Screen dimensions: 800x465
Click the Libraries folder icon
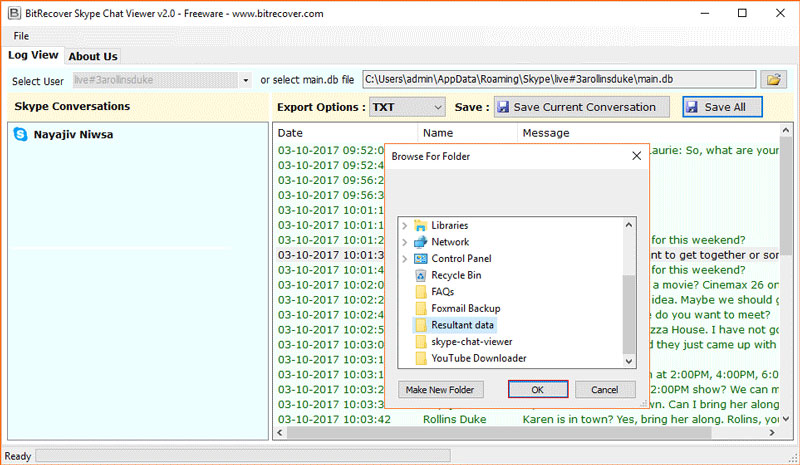click(420, 225)
